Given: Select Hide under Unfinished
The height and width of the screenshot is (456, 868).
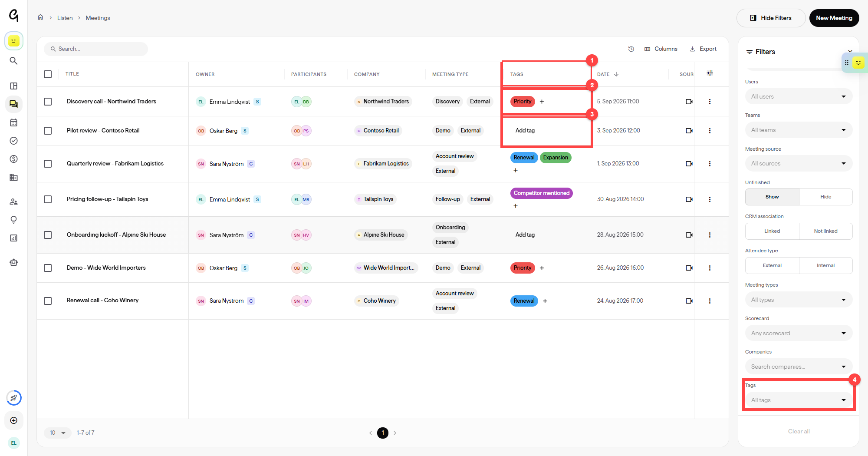Looking at the screenshot, I should point(825,197).
